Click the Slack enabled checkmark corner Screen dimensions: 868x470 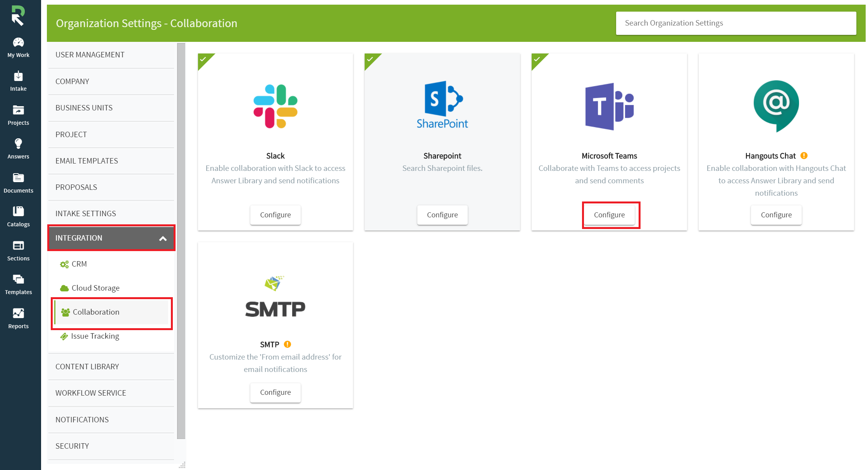click(x=203, y=59)
